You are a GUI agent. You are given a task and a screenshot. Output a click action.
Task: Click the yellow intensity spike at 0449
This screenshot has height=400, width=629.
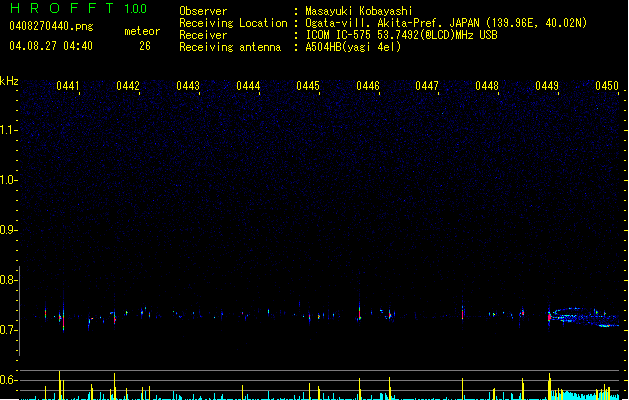click(x=549, y=386)
